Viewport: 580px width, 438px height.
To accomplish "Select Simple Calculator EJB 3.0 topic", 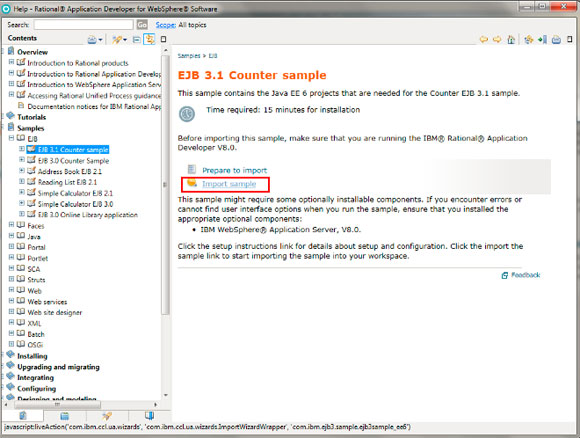I will point(75,204).
